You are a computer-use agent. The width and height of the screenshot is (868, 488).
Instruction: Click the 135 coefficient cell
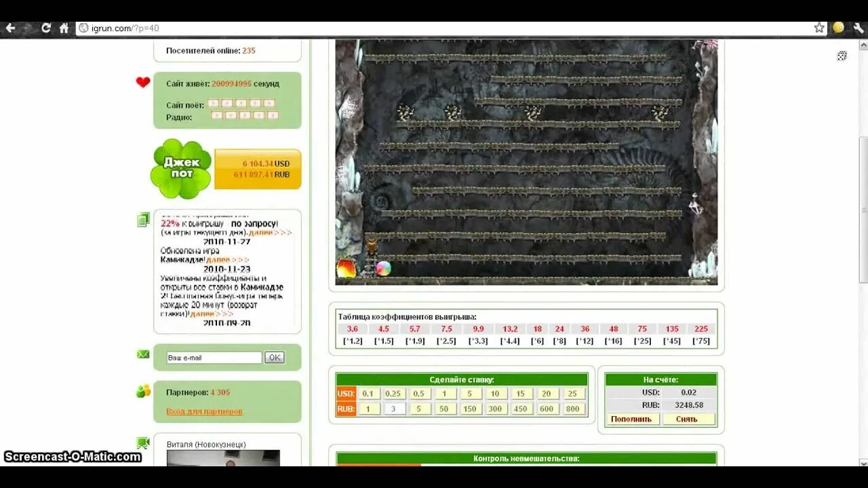(672, 329)
